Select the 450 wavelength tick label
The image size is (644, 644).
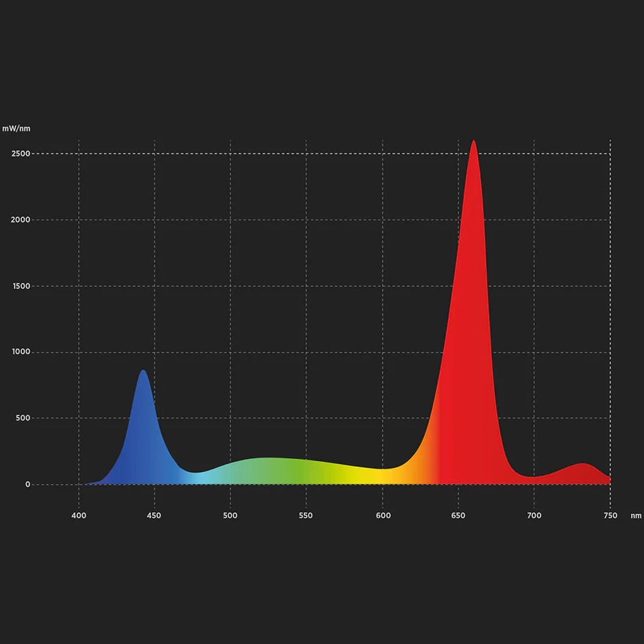click(x=155, y=515)
